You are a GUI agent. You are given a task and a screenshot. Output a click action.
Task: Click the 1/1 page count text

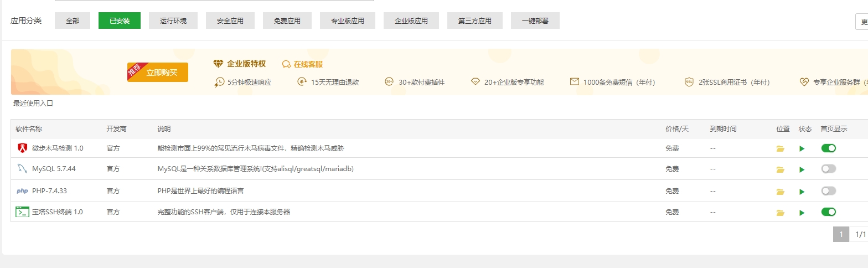coord(860,234)
